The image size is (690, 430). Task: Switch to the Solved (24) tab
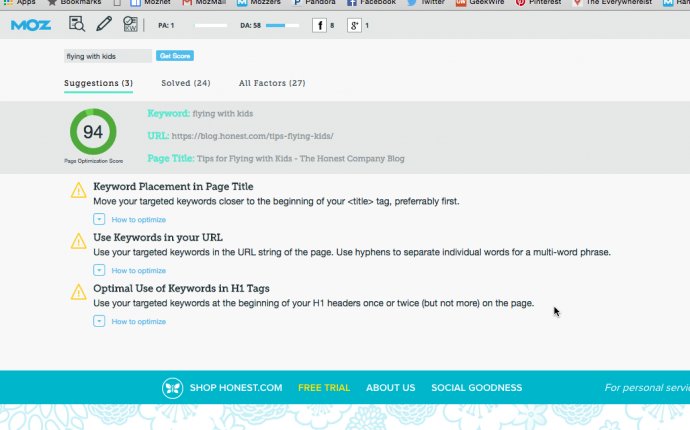tap(186, 83)
